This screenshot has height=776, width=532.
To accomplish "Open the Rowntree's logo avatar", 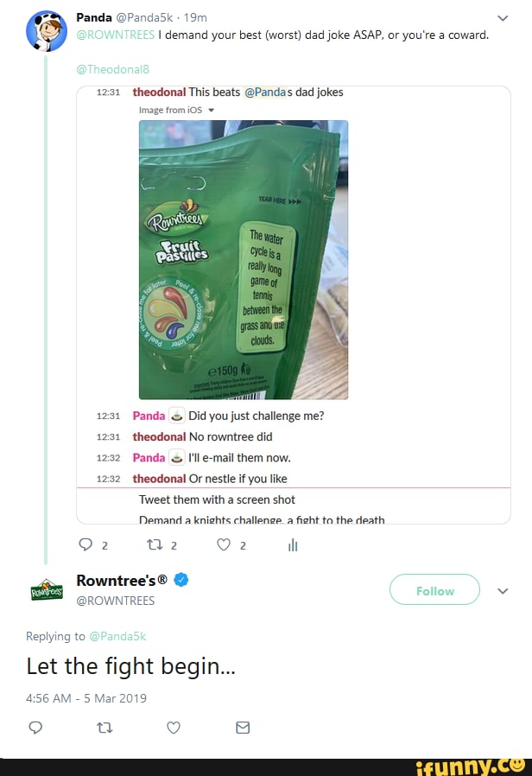I will point(45,590).
